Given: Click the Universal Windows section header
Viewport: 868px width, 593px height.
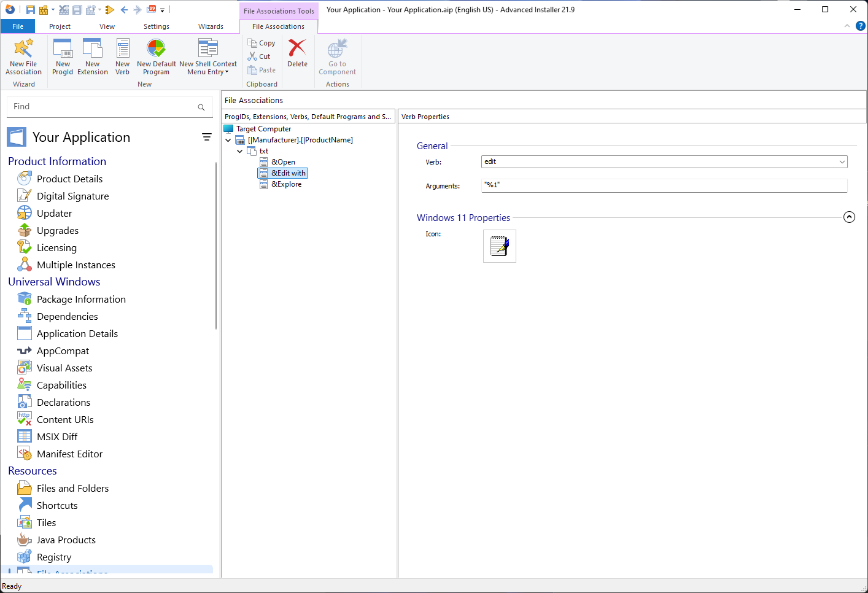Looking at the screenshot, I should pyautogui.click(x=54, y=282).
